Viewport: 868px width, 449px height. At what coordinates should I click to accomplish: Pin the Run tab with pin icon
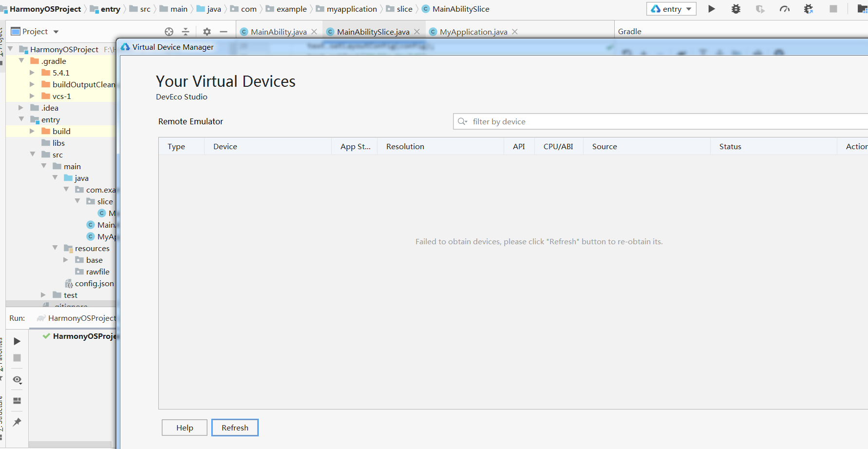[17, 422]
